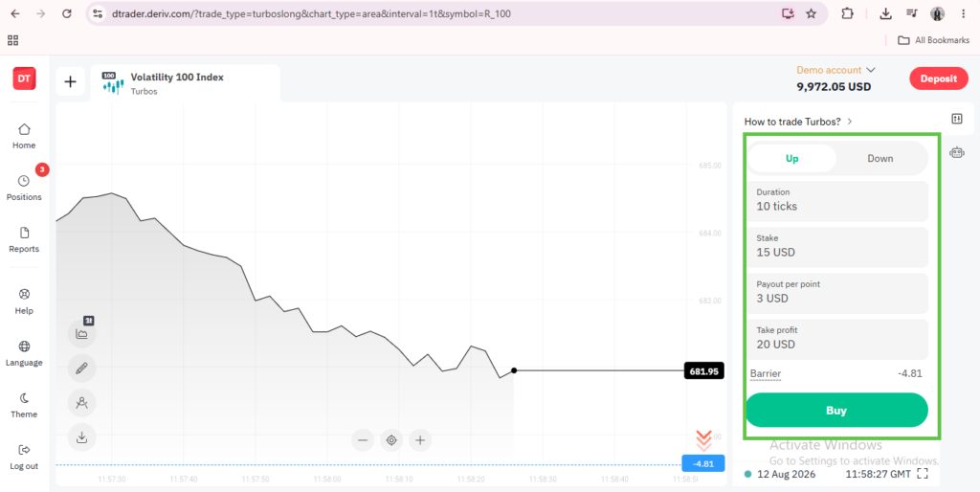Screen dimensions: 980x492
Task: Click the install app icon in address bar
Action: coord(788,13)
